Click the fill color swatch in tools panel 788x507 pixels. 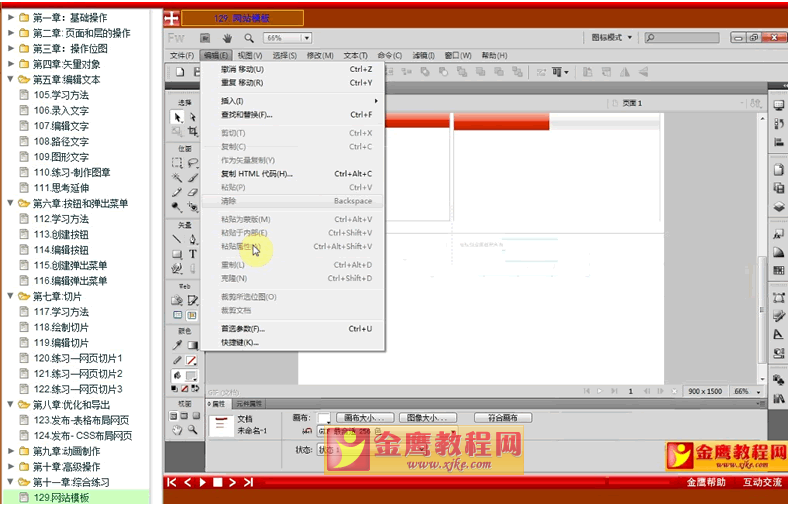(x=191, y=375)
